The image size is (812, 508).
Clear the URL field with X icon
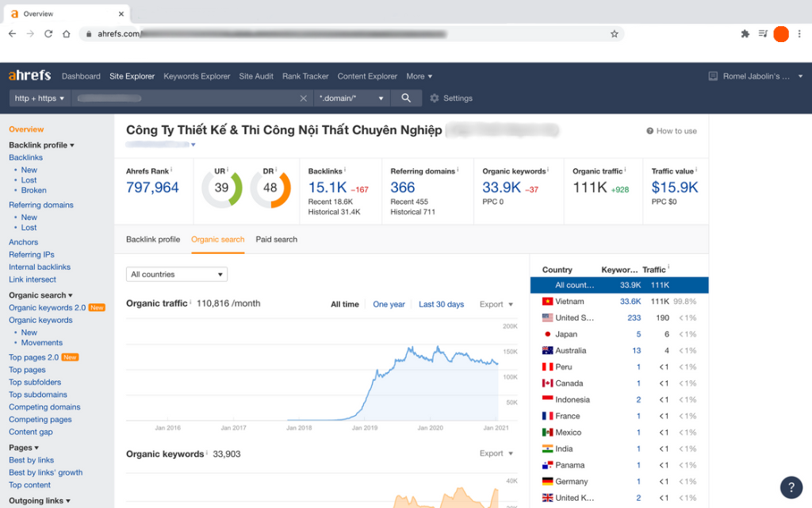click(x=303, y=98)
